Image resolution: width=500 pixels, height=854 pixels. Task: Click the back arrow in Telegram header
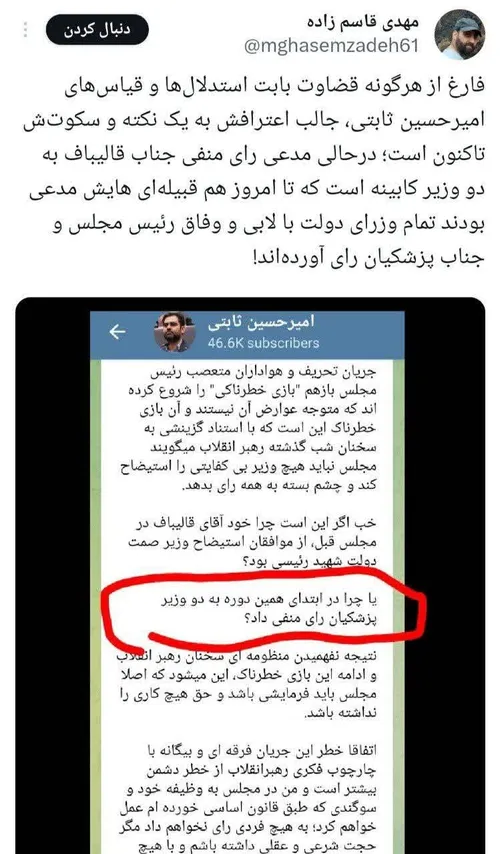[x=117, y=331]
